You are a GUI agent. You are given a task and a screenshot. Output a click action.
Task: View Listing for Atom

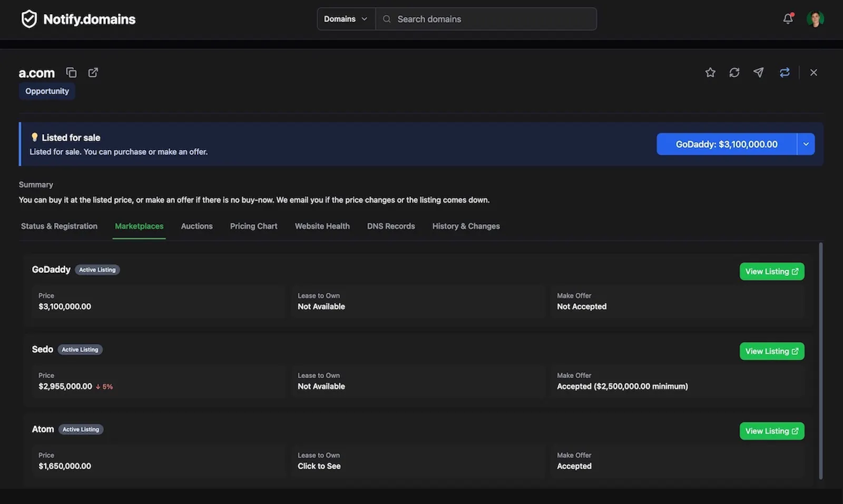(x=772, y=431)
